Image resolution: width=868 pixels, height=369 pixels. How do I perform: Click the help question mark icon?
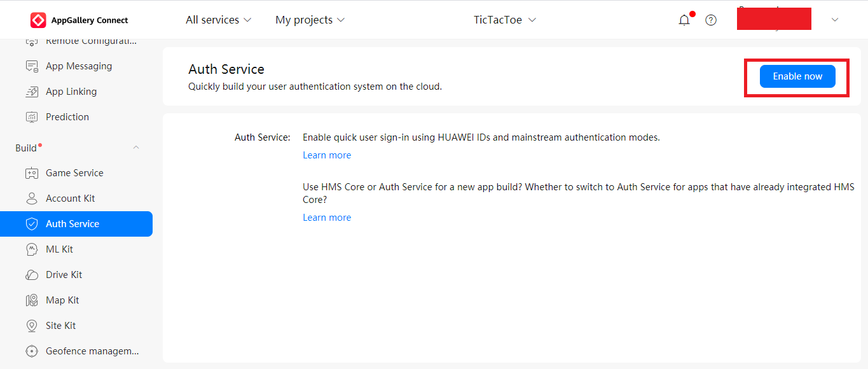click(x=711, y=20)
